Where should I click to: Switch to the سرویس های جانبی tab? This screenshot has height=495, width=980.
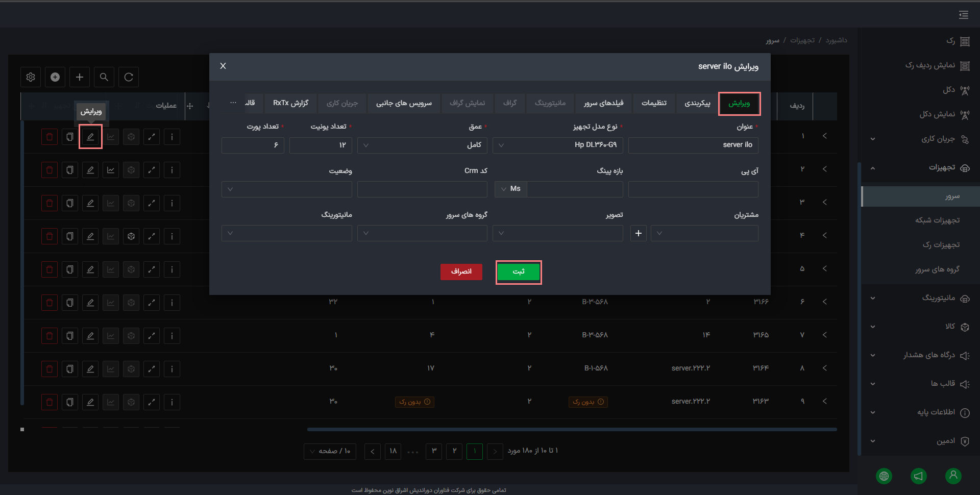pos(404,104)
